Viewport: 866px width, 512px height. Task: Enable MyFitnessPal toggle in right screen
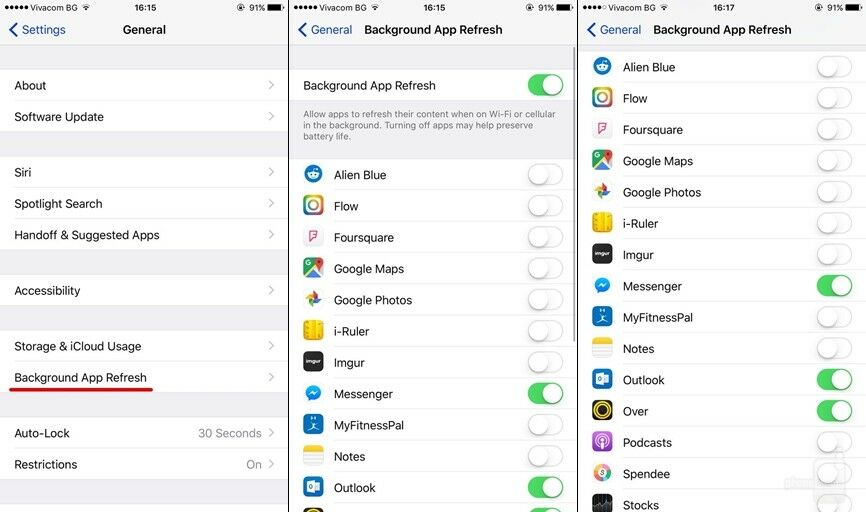(x=834, y=317)
